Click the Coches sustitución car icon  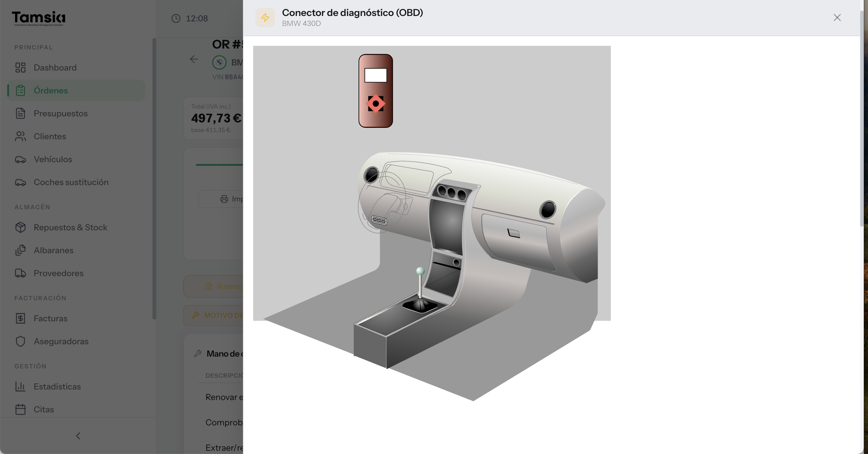click(x=20, y=182)
